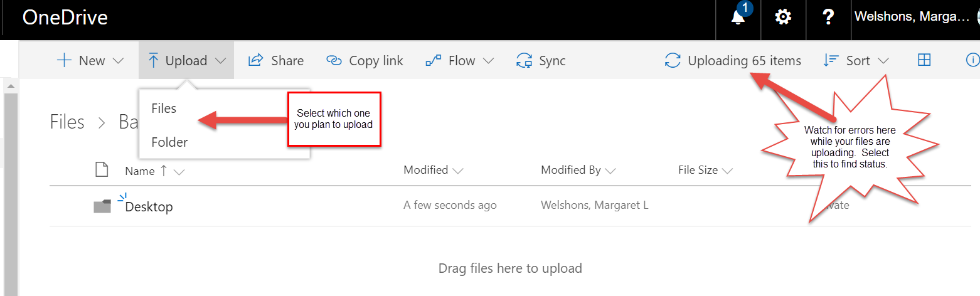Open the info details pane icon
Viewport: 980px width, 296px height.
click(972, 60)
